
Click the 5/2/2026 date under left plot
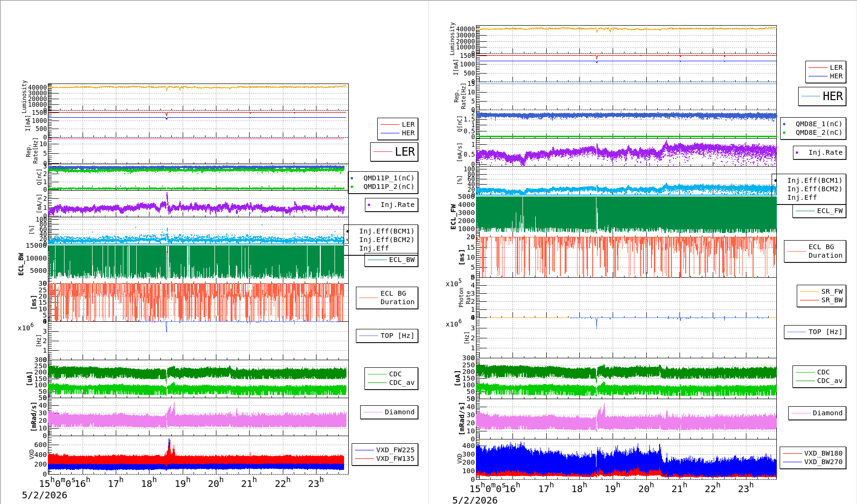[45, 495]
